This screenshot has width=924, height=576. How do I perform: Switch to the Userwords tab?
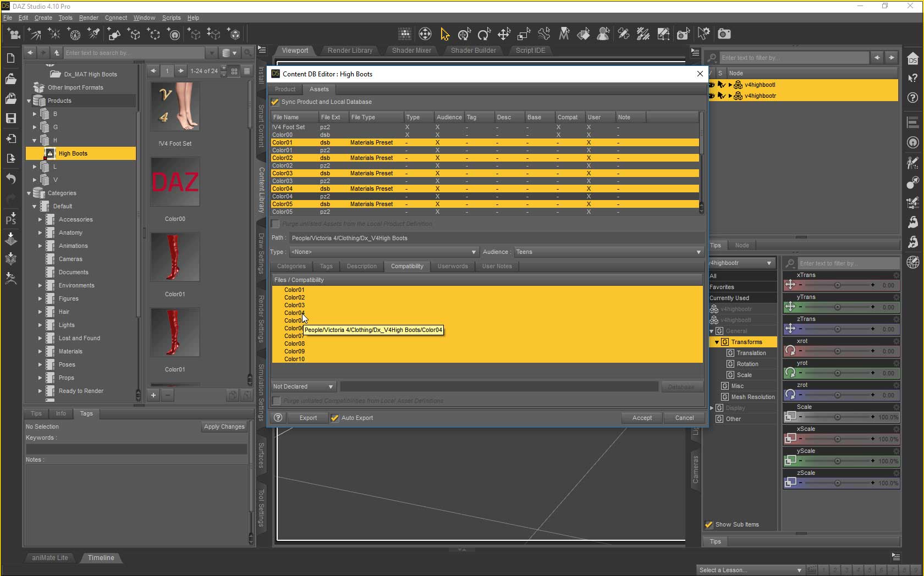(x=453, y=266)
